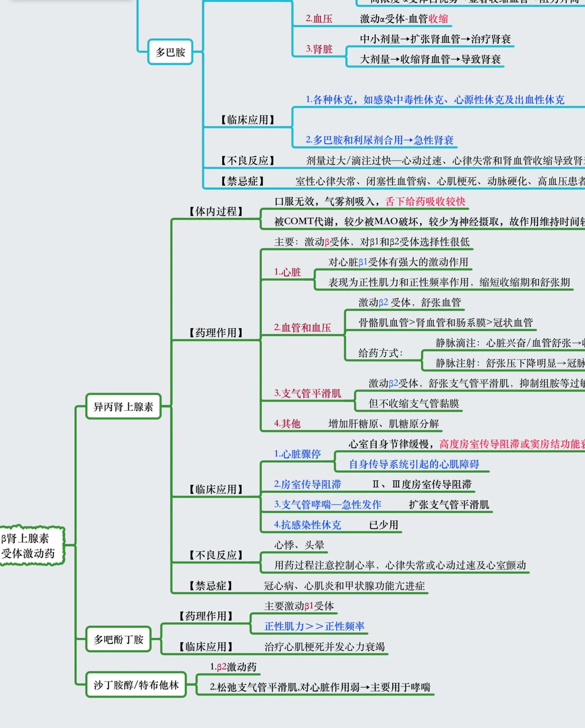Click text 对心脏β1受体有强大的激动作用
The width and height of the screenshot is (585, 728).
398,262
